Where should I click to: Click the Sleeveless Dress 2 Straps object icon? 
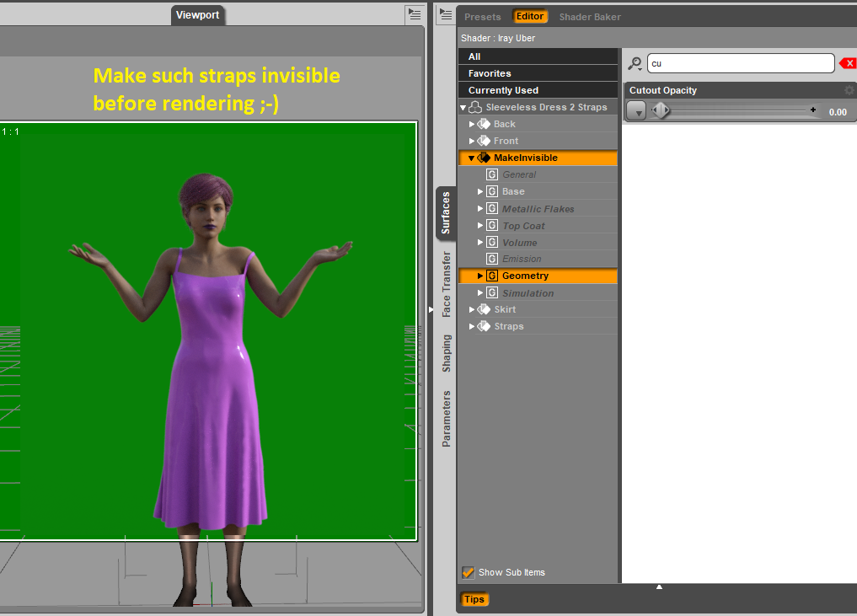(x=475, y=107)
